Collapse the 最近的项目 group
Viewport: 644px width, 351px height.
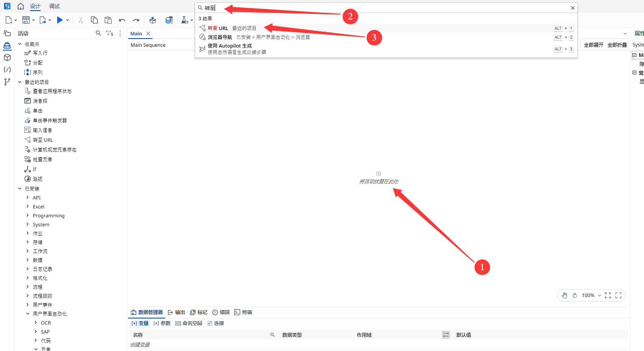[x=19, y=82]
